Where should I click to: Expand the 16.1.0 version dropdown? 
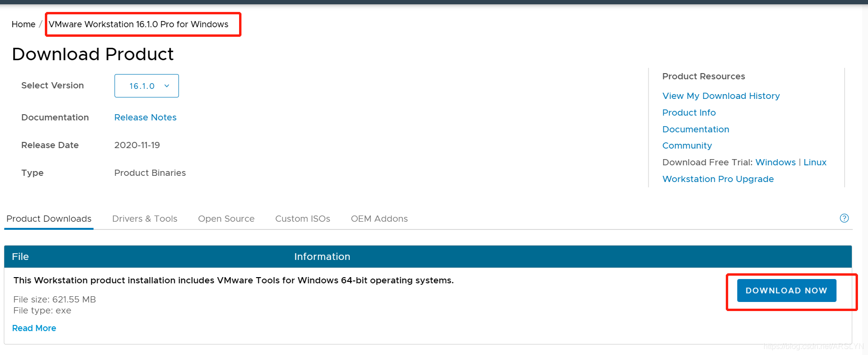coord(146,86)
